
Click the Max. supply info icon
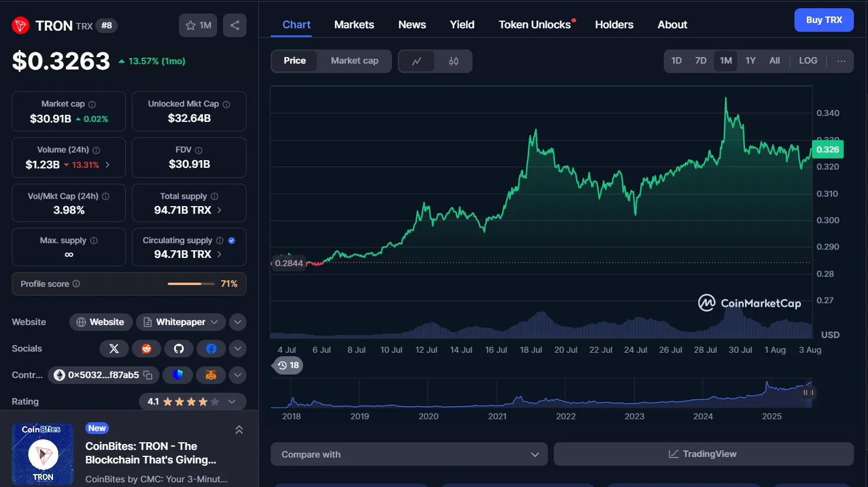click(x=94, y=241)
